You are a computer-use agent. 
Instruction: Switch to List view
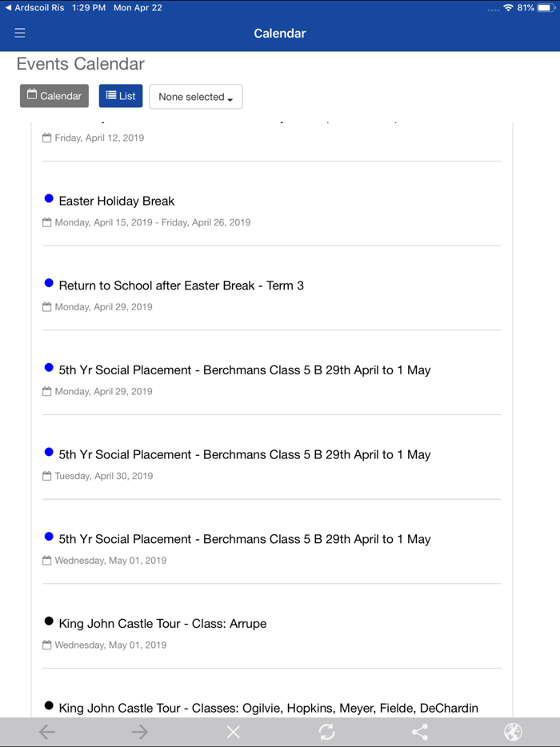121,96
